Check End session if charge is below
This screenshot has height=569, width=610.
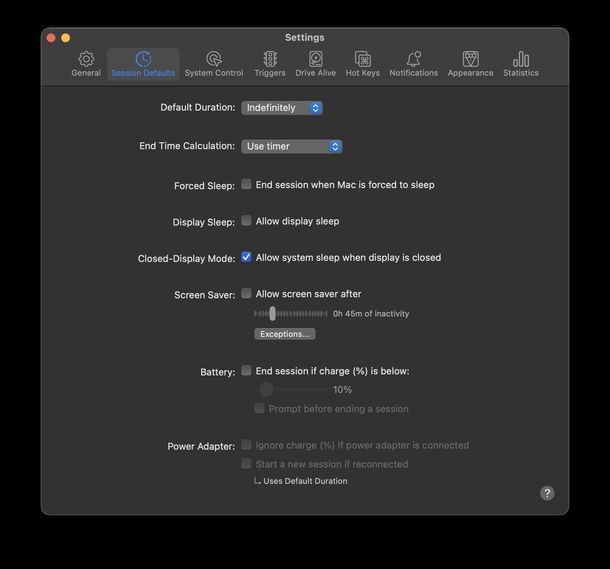pos(246,371)
